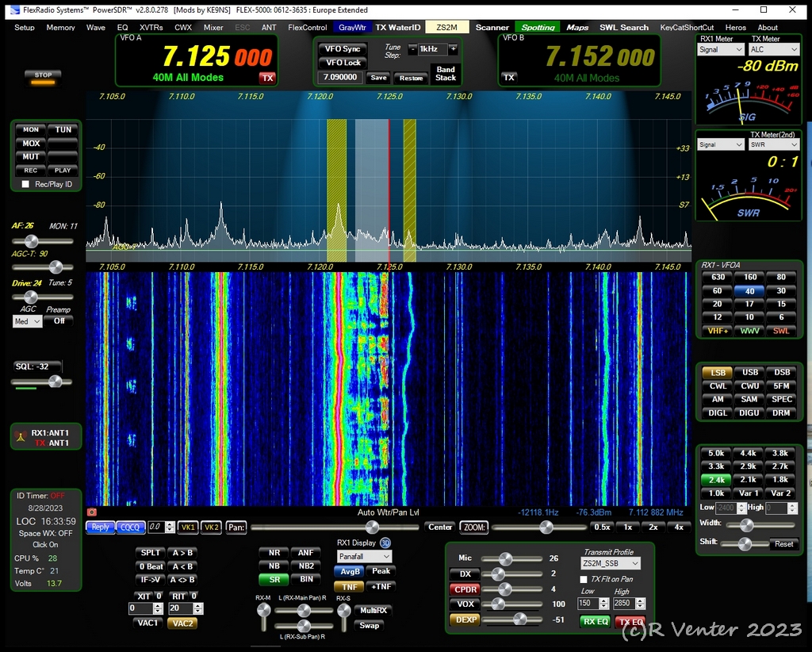Viewport: 812px width, 652px height.
Task: Open the AGC Med dropdown
Action: tap(28, 321)
